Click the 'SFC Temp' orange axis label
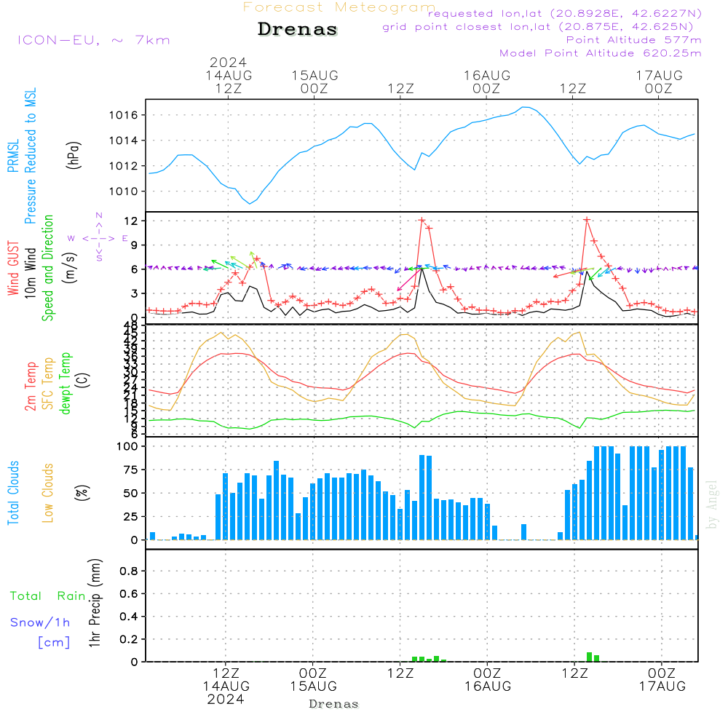The image size is (728, 728). click(48, 384)
